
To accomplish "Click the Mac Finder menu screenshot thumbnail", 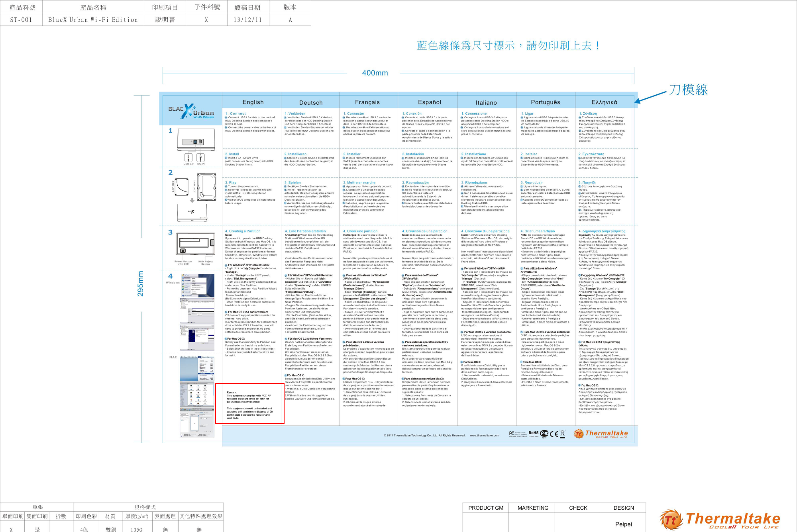I will [x=197, y=368].
